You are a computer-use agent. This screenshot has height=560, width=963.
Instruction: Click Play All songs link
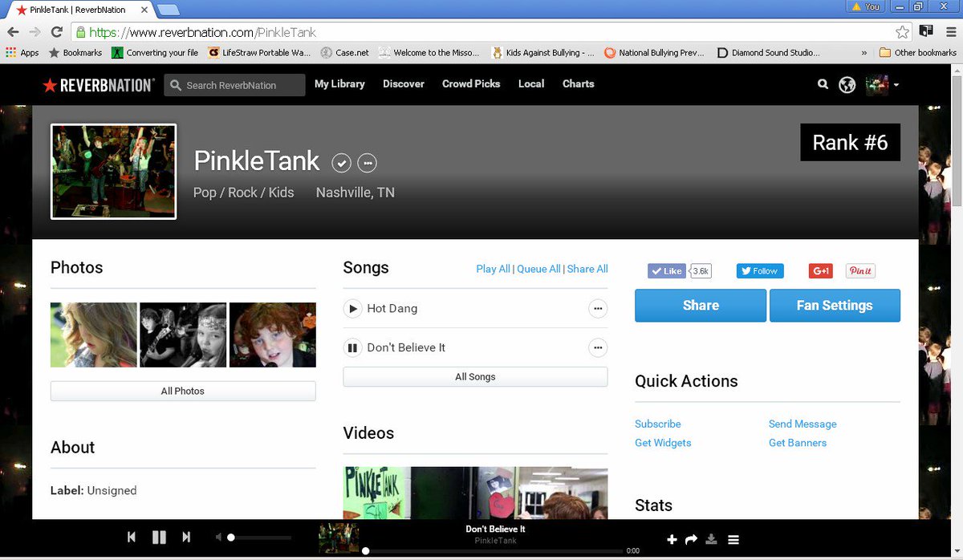tap(493, 269)
